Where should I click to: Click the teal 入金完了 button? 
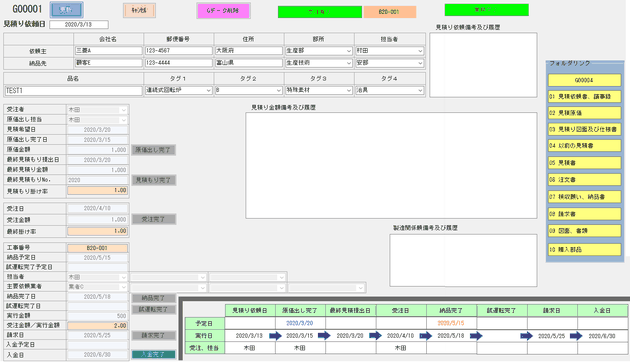pyautogui.click(x=153, y=354)
